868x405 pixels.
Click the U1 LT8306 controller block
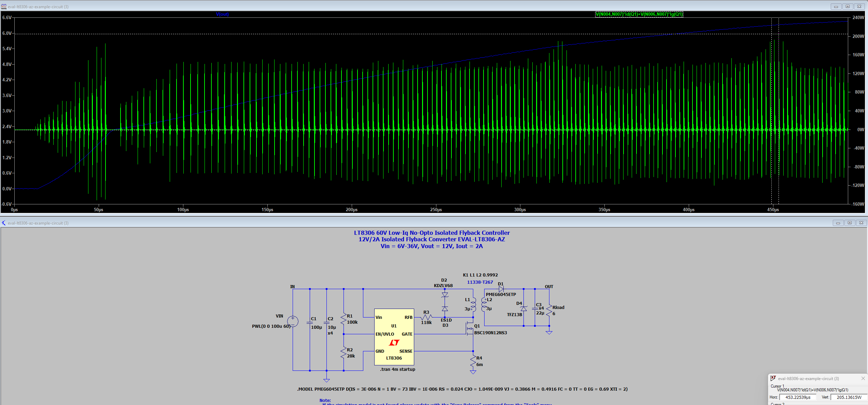394,337
